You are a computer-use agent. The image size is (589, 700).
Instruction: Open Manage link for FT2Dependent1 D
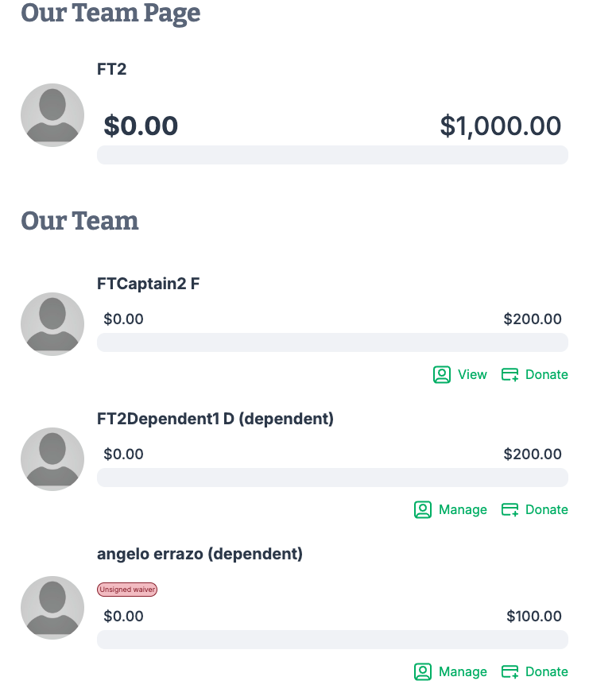463,509
